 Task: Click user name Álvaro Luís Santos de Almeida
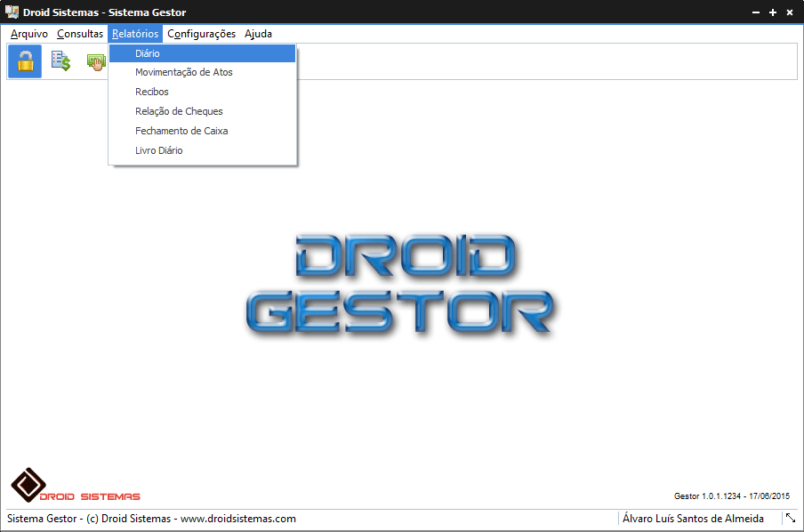click(693, 519)
